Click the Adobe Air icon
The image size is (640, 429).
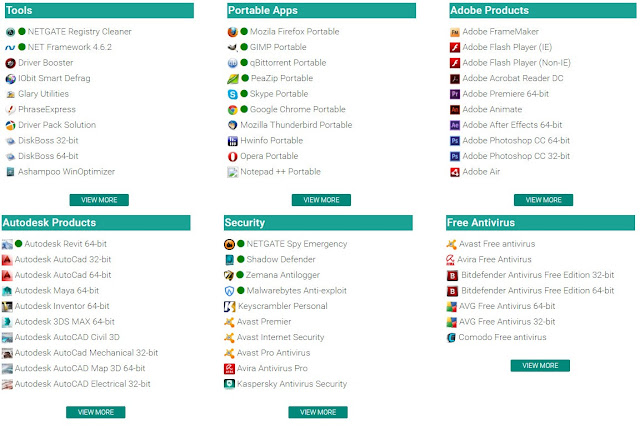[x=455, y=172]
